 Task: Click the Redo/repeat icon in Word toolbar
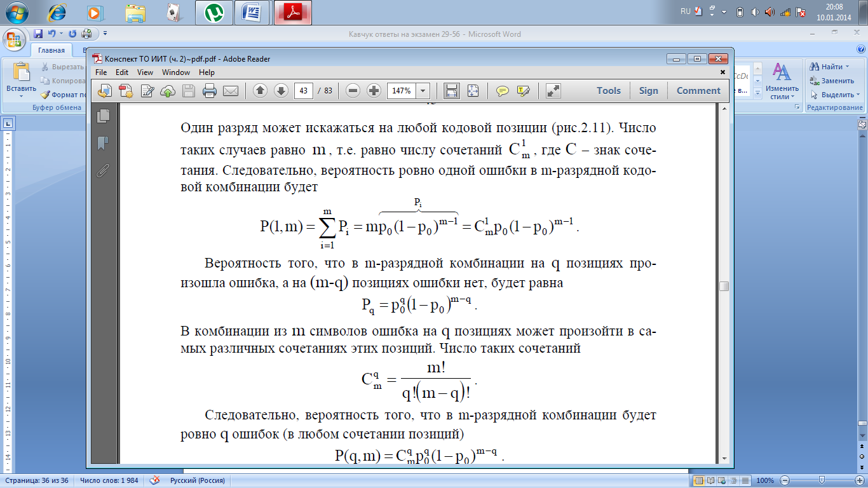tap(72, 34)
